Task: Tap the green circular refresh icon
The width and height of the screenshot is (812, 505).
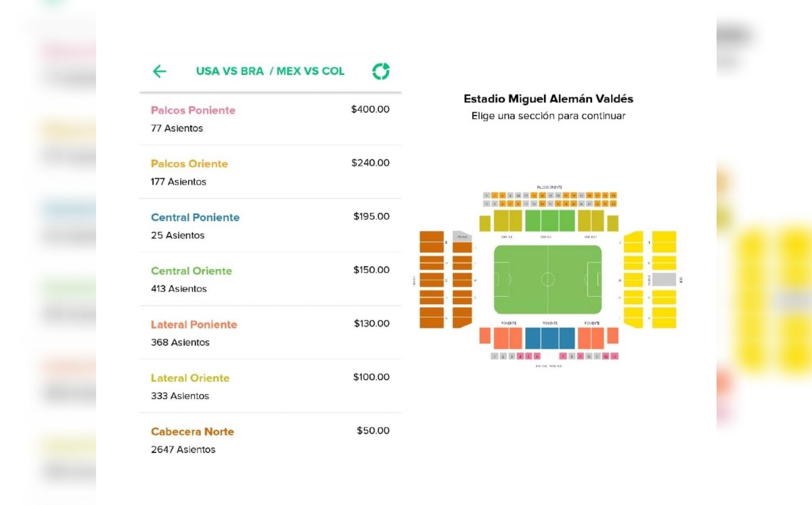Action: (381, 71)
